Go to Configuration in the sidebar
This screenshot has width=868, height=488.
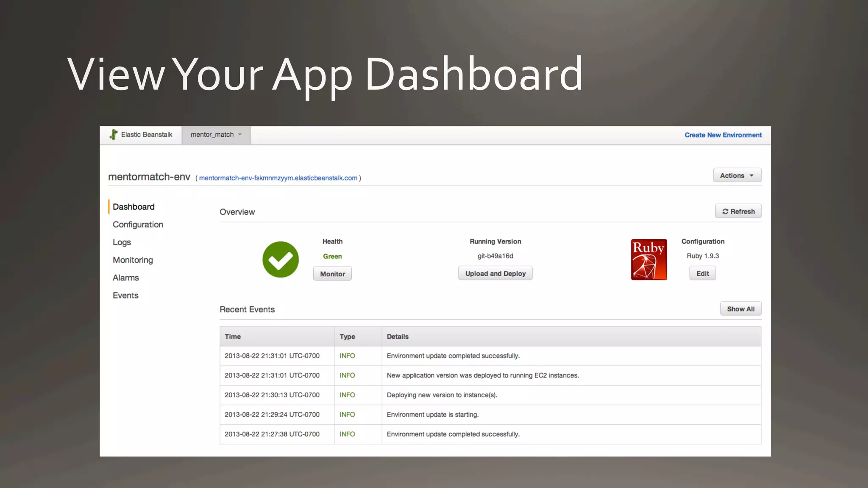[x=138, y=225]
